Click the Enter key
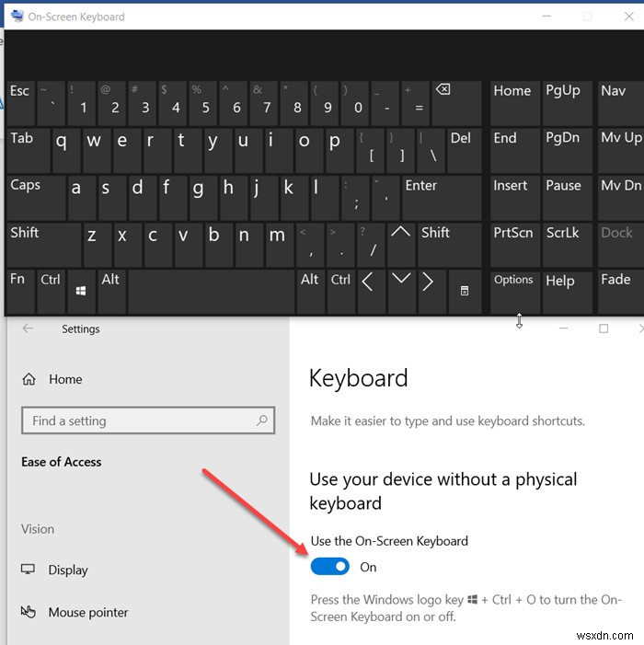This screenshot has width=644, height=645. click(442, 198)
